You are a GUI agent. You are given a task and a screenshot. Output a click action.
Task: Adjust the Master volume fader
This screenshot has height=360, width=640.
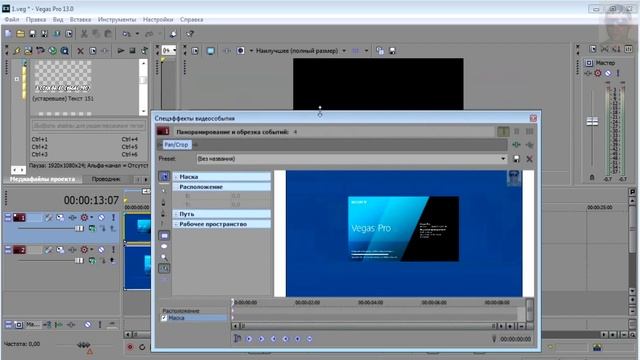(592, 121)
